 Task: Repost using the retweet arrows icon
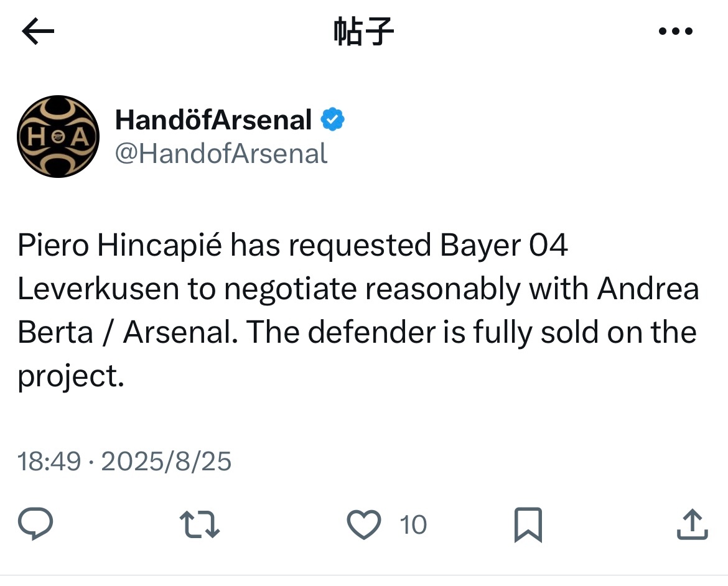pyautogui.click(x=200, y=524)
